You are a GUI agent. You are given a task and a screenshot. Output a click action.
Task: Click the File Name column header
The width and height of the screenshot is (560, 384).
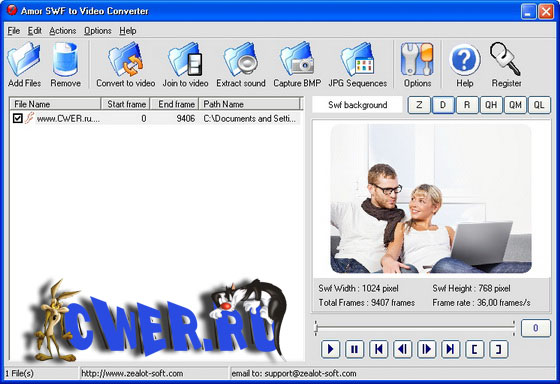(x=55, y=104)
